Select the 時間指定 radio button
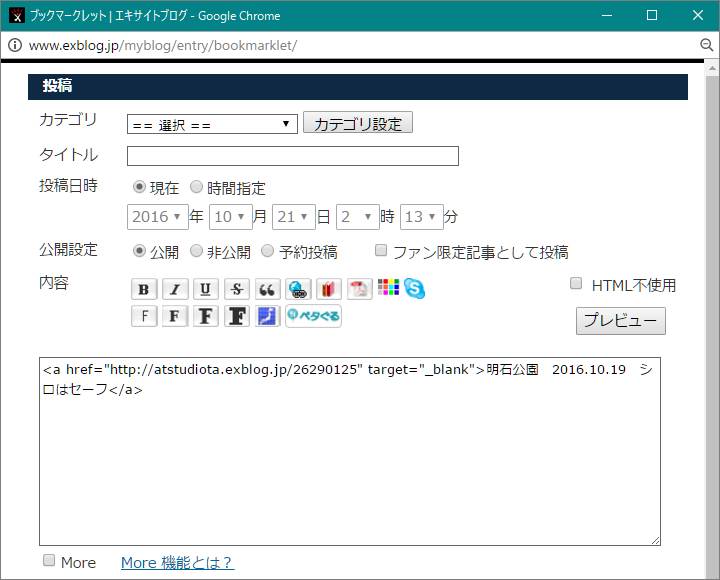Viewport: 720px width, 580px height. coord(197,187)
